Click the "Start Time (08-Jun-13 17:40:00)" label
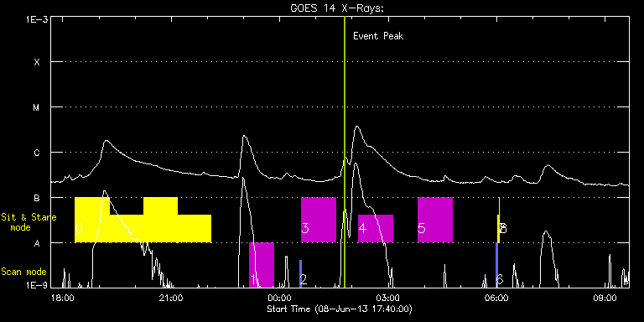Image resolution: width=644 pixels, height=322 pixels. (340, 309)
